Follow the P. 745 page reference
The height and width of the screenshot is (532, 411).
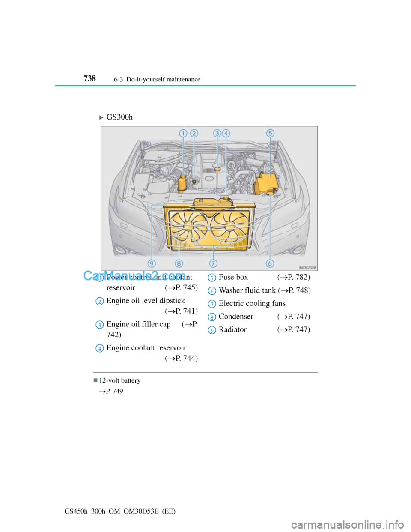pos(182,288)
